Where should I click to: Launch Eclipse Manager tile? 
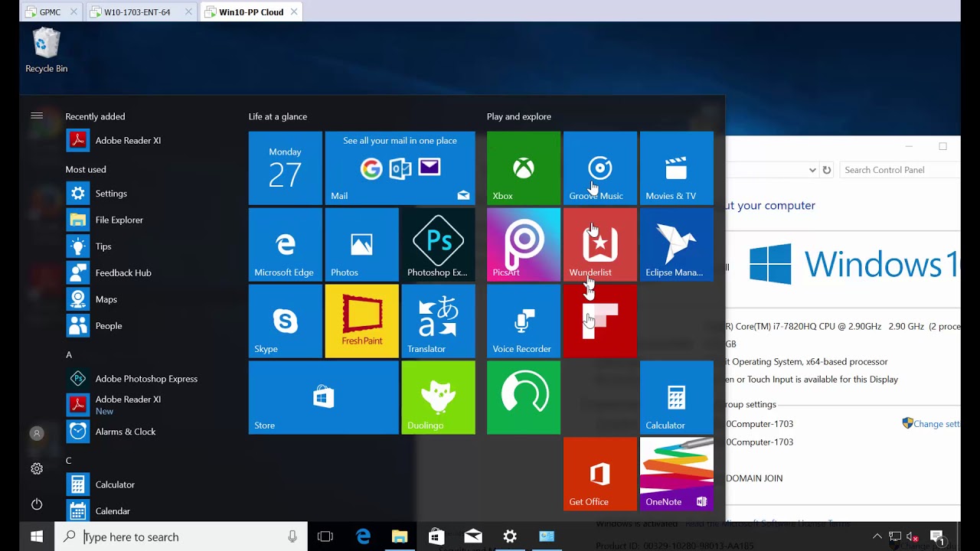tap(677, 245)
